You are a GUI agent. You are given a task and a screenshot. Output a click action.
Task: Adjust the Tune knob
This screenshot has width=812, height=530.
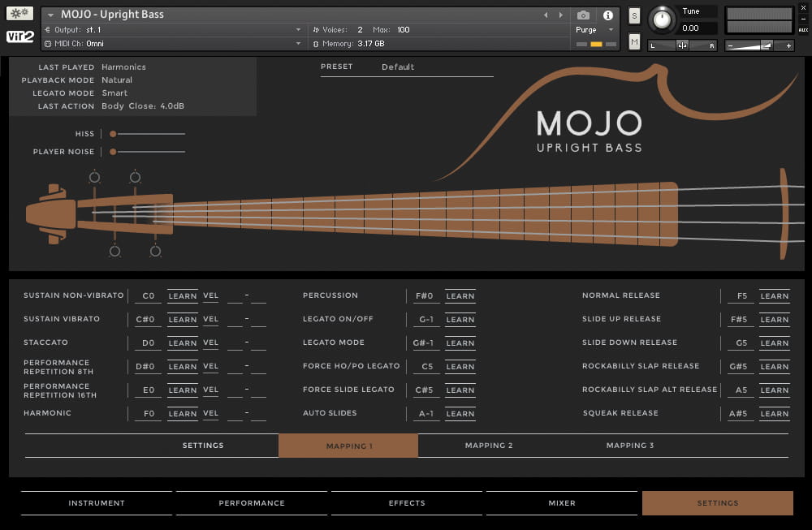[x=662, y=19]
